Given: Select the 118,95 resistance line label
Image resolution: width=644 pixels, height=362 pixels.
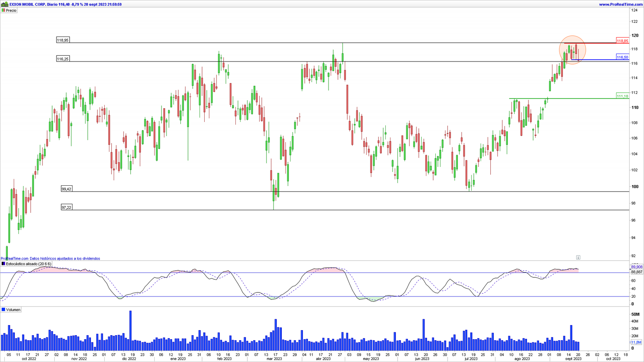Looking at the screenshot, I should click(x=63, y=40).
